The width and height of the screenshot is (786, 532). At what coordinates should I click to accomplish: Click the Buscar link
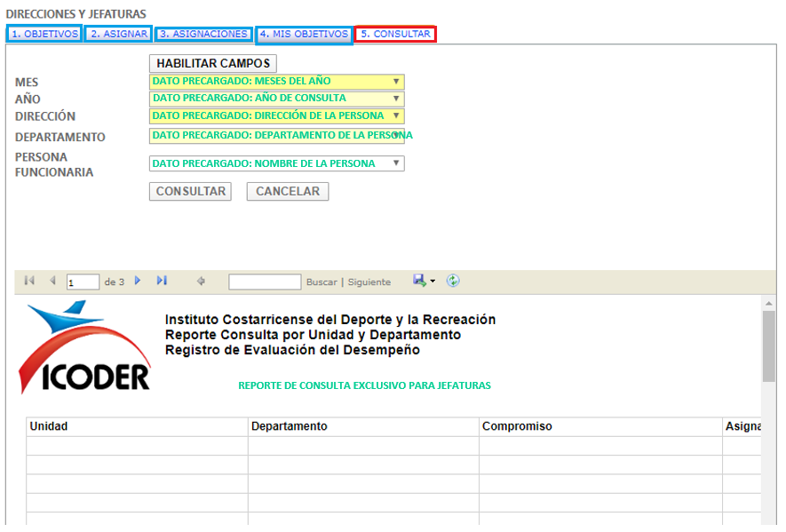[x=322, y=282]
